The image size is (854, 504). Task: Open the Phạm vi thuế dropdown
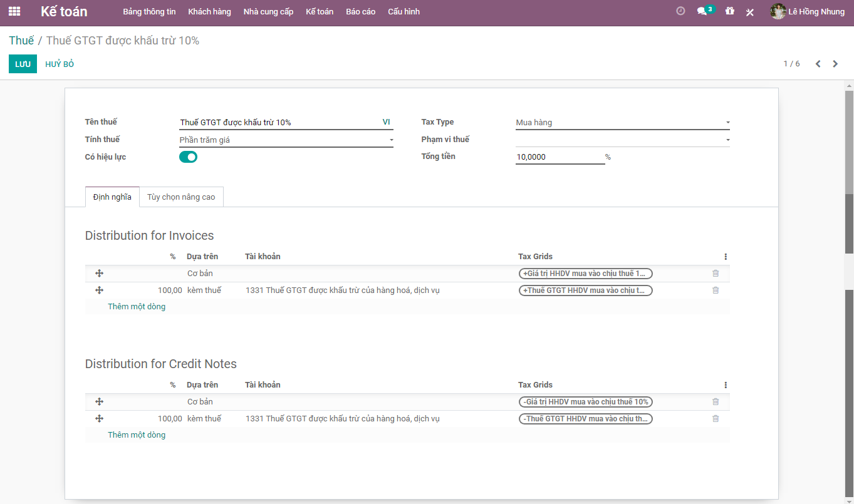[622, 140]
